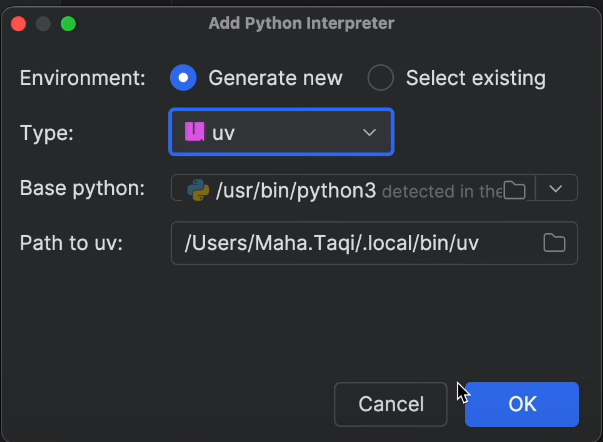Expand the Base python dropdown arrow

[557, 188]
